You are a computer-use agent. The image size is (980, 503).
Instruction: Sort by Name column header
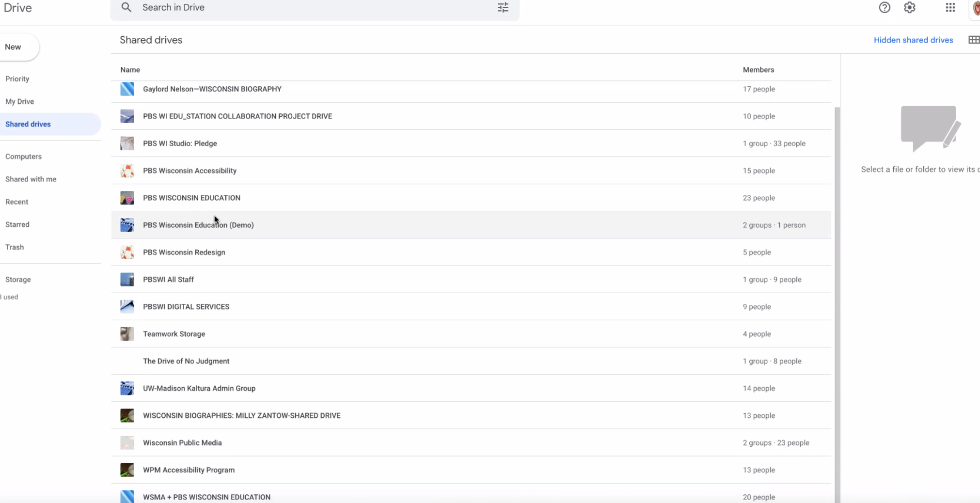coord(130,70)
